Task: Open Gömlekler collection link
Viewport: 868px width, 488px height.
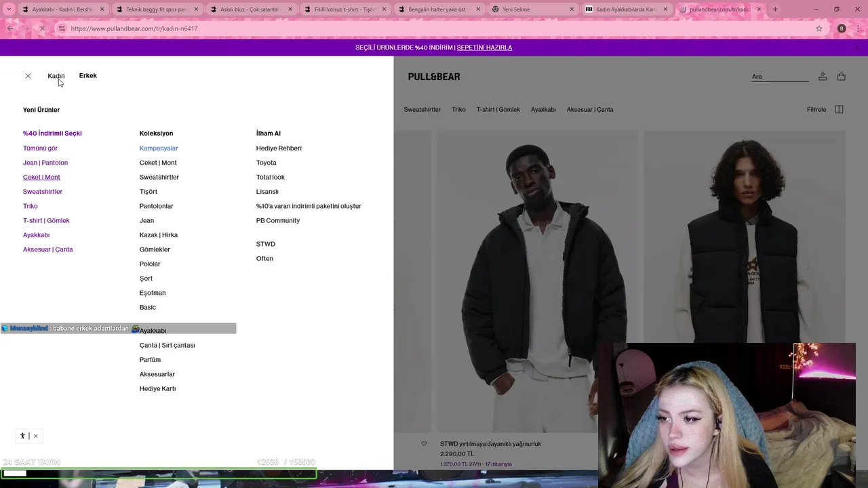Action: coord(155,249)
